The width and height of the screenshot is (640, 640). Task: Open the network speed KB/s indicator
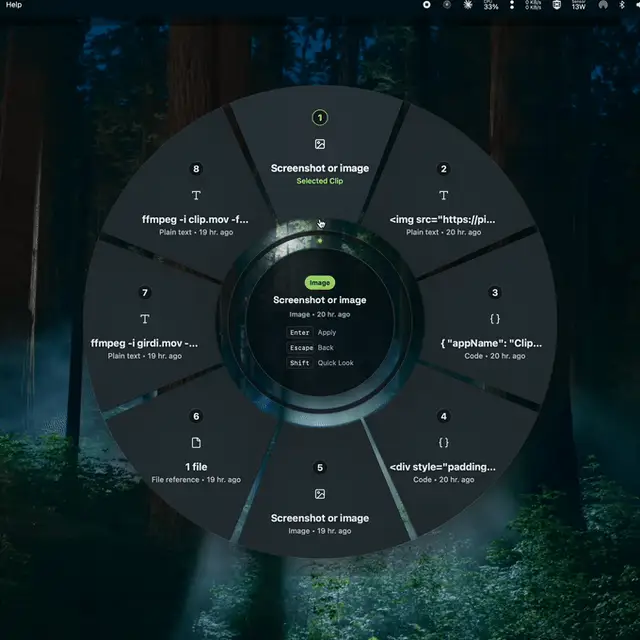point(533,4)
